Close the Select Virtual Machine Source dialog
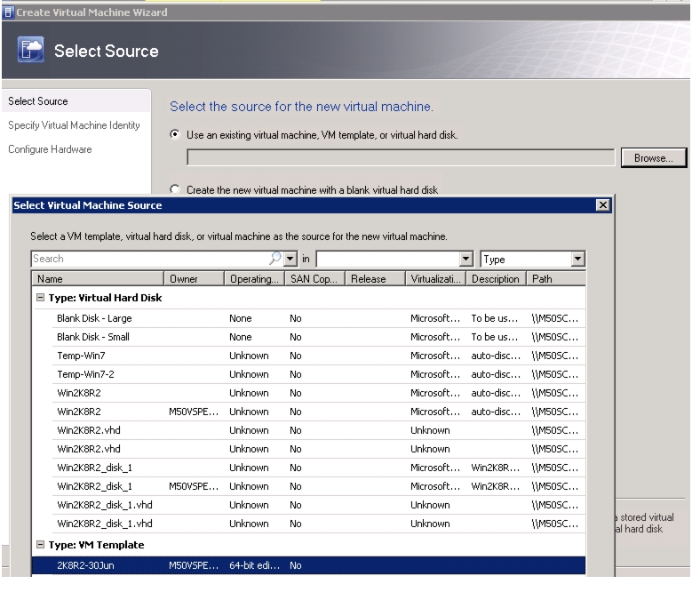The height and width of the screenshot is (600, 700). [602, 205]
